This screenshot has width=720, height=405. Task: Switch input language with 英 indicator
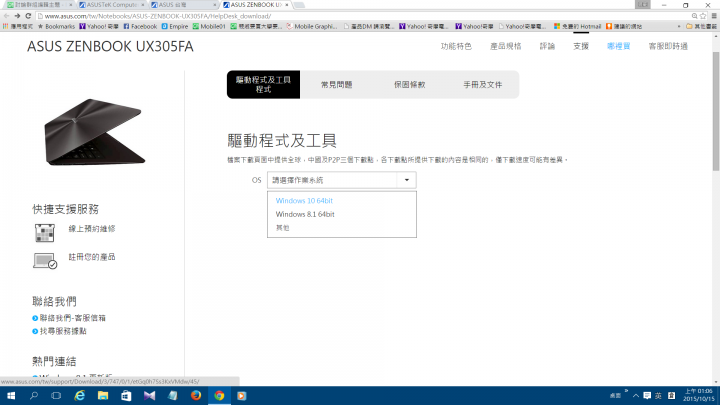pyautogui.click(x=658, y=396)
